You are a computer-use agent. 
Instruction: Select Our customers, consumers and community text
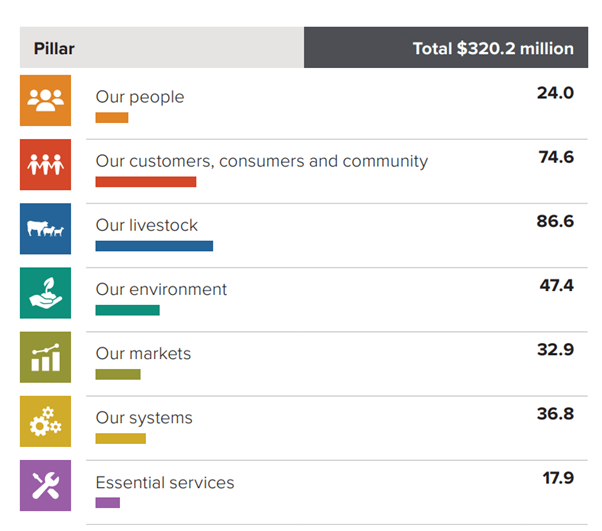261,161
